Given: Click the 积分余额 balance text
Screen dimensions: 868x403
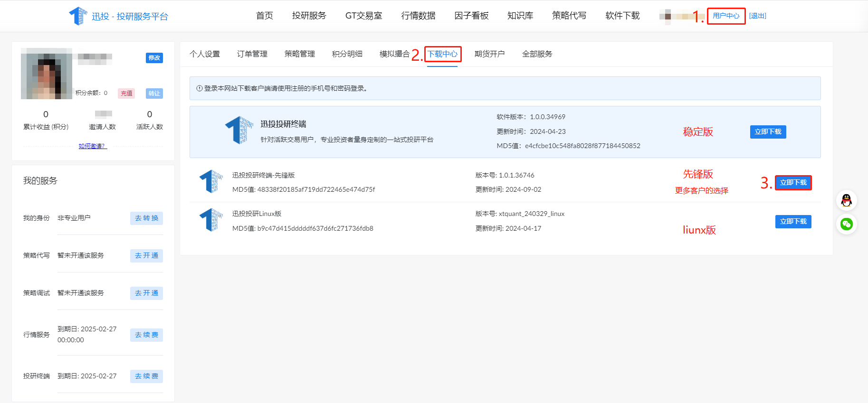Looking at the screenshot, I should coord(92,93).
